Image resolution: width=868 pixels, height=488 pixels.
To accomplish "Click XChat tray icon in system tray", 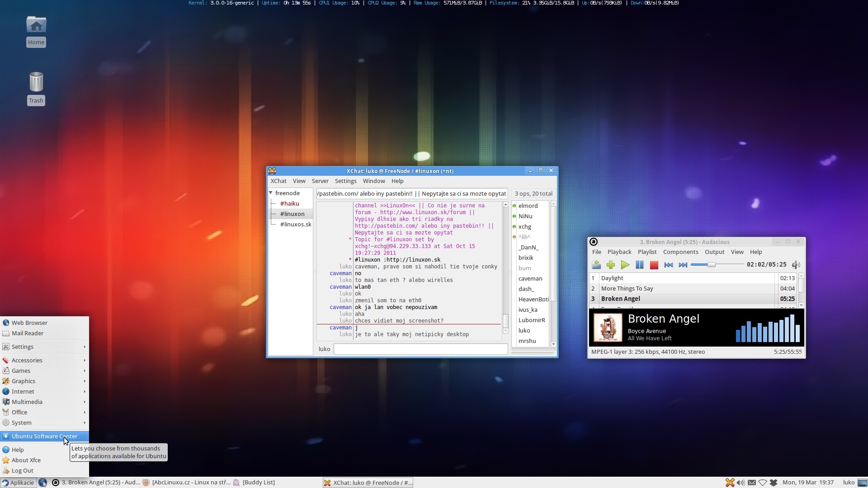I will (x=730, y=483).
